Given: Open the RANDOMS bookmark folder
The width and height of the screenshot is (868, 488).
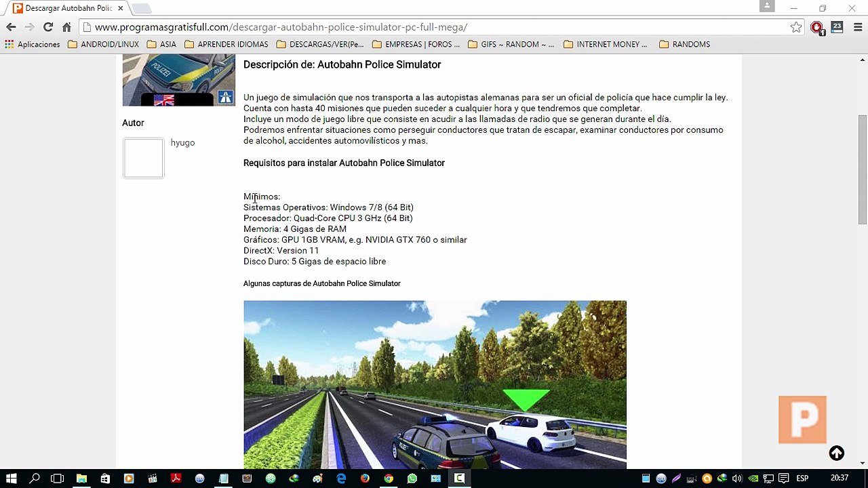Looking at the screenshot, I should tap(684, 44).
